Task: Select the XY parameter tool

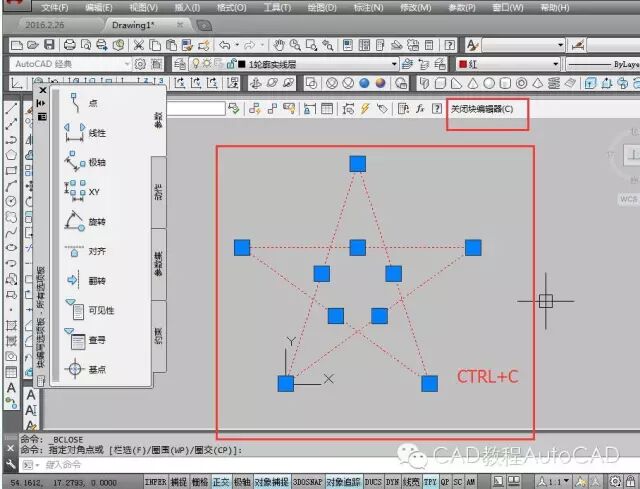Action: point(82,192)
